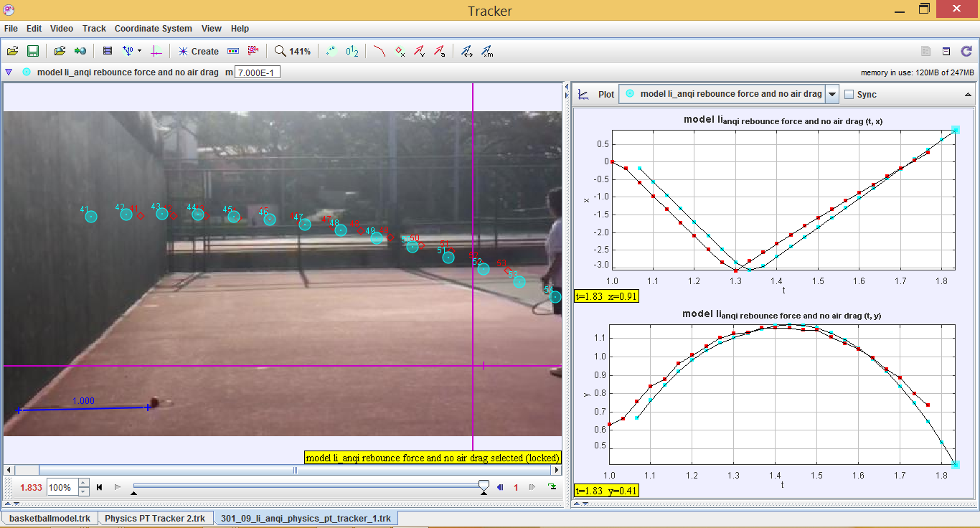Click the mass value field showing 7.000E-1
The image size is (980, 528).
point(258,72)
